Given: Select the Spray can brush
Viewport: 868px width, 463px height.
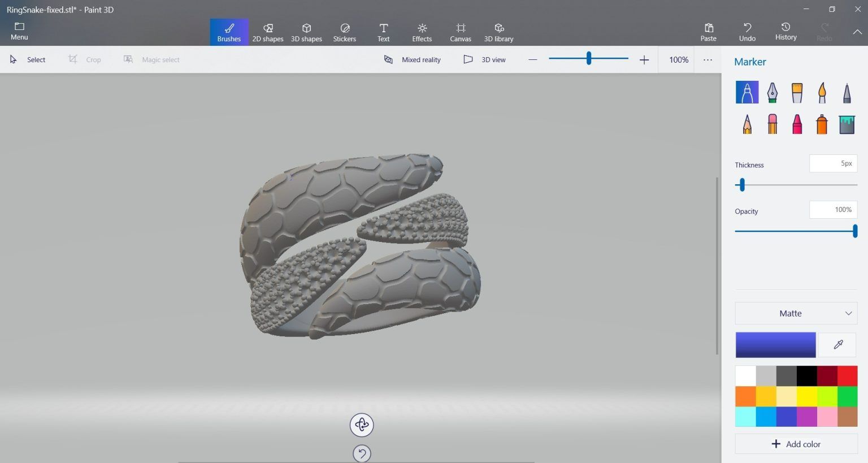Looking at the screenshot, I should pos(822,124).
